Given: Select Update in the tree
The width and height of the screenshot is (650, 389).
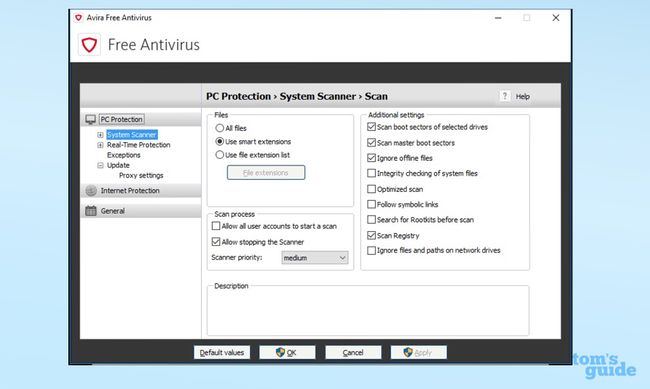Looking at the screenshot, I should coord(118,165).
